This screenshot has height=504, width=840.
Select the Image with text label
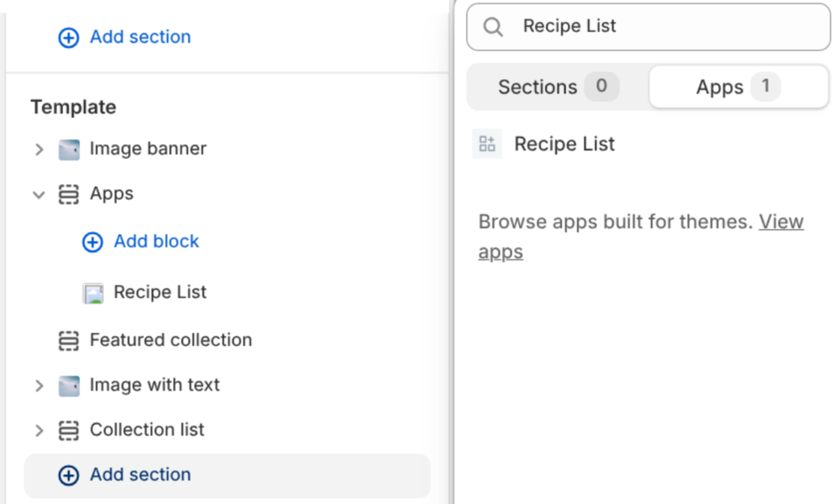pyautogui.click(x=155, y=385)
